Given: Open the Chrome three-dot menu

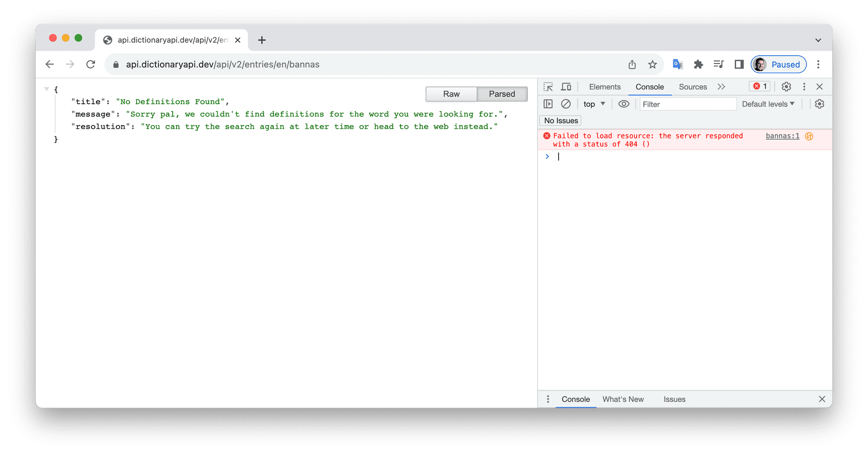Looking at the screenshot, I should coord(819,64).
